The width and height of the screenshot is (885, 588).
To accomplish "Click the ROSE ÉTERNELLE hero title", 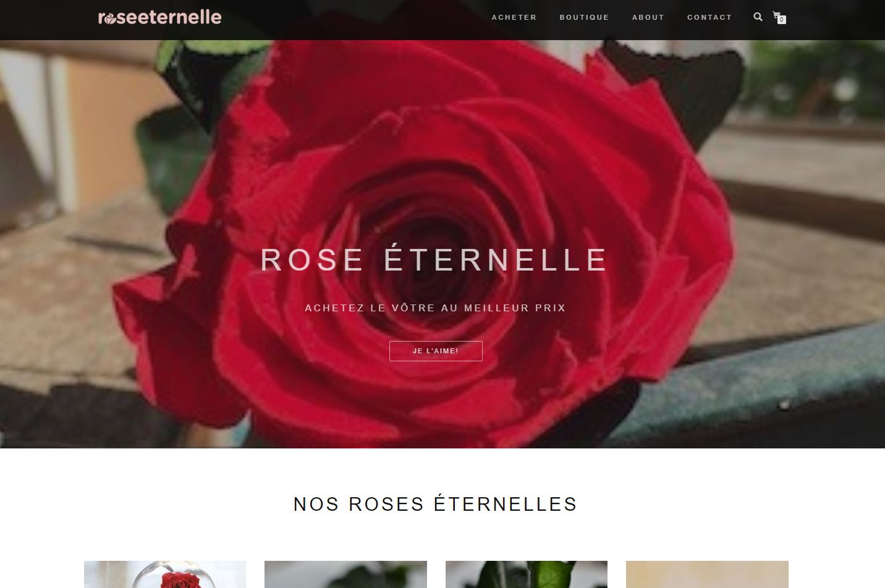I will pos(435,259).
